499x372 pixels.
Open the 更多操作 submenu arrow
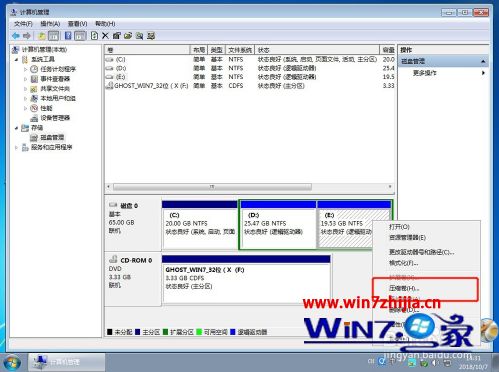pos(483,73)
